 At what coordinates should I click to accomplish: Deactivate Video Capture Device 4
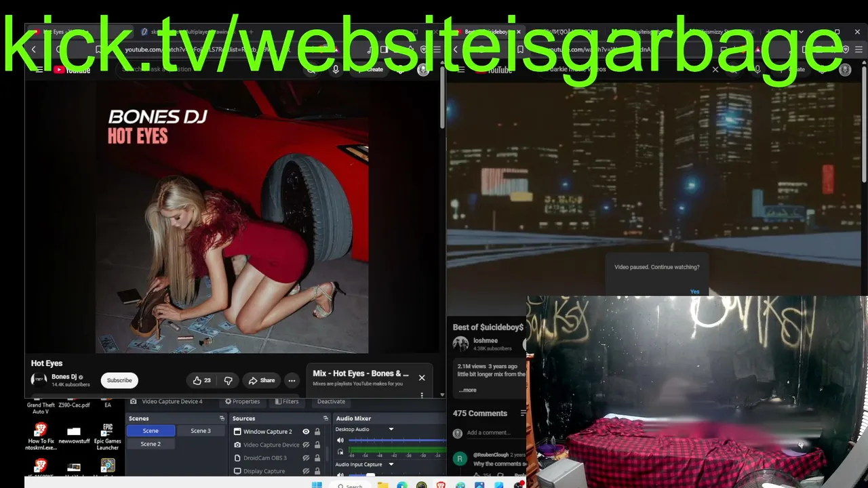click(x=331, y=401)
